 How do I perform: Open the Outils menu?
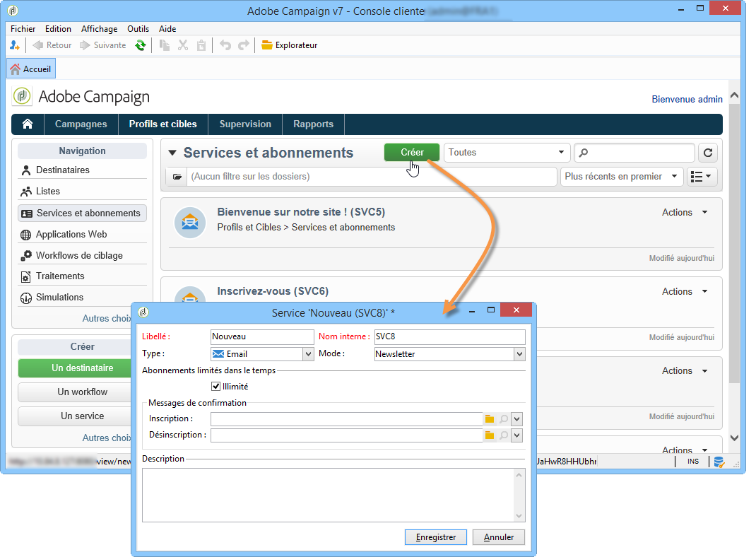(138, 29)
